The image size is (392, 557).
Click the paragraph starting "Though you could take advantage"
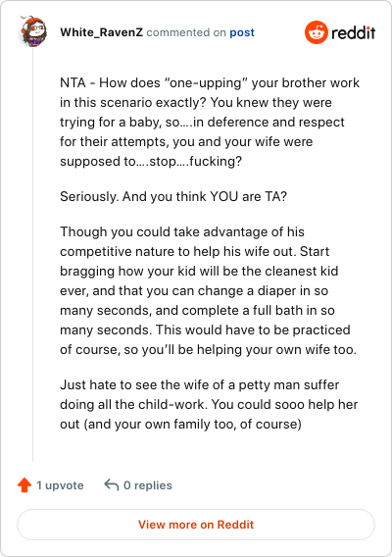point(209,290)
